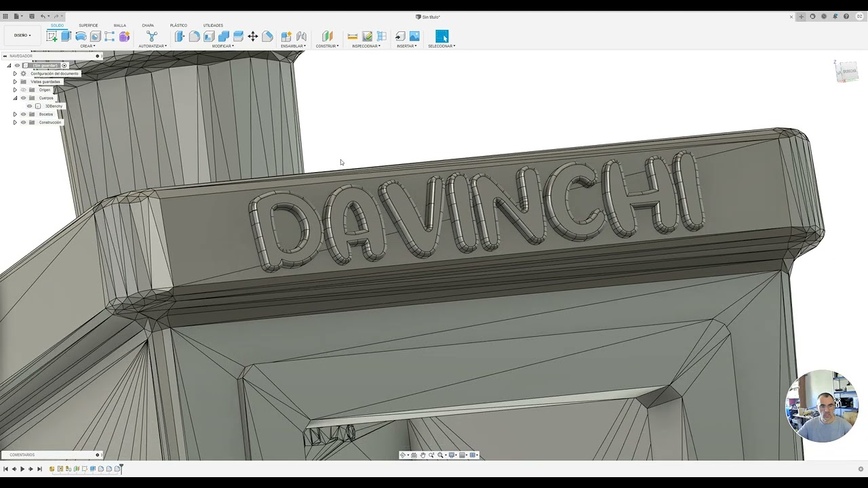This screenshot has width=868, height=488.
Task: Select the 3DBenchy body item
Action: pos(54,106)
